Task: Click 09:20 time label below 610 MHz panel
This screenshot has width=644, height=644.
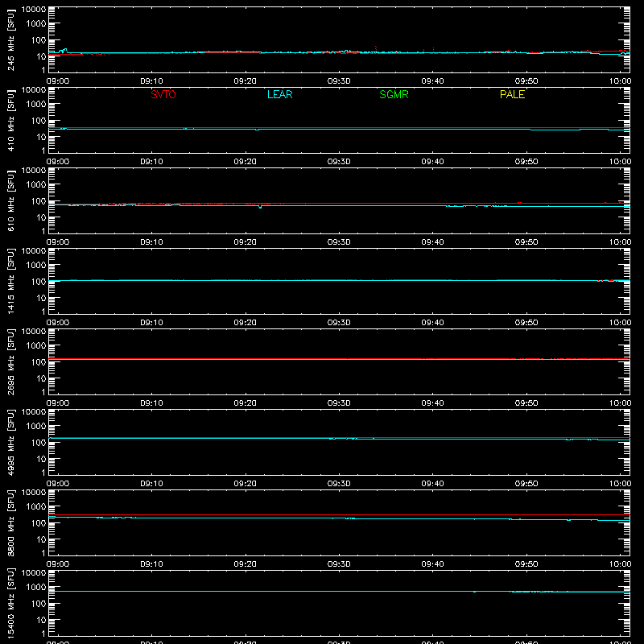Action: click(246, 242)
